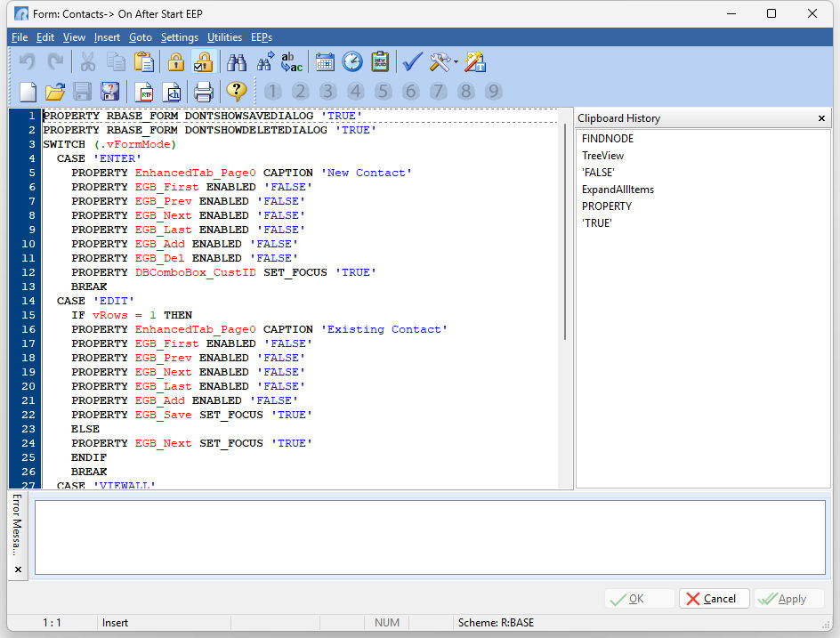
Task: Select ExpandAllItems in Clipboard History
Action: (618, 190)
